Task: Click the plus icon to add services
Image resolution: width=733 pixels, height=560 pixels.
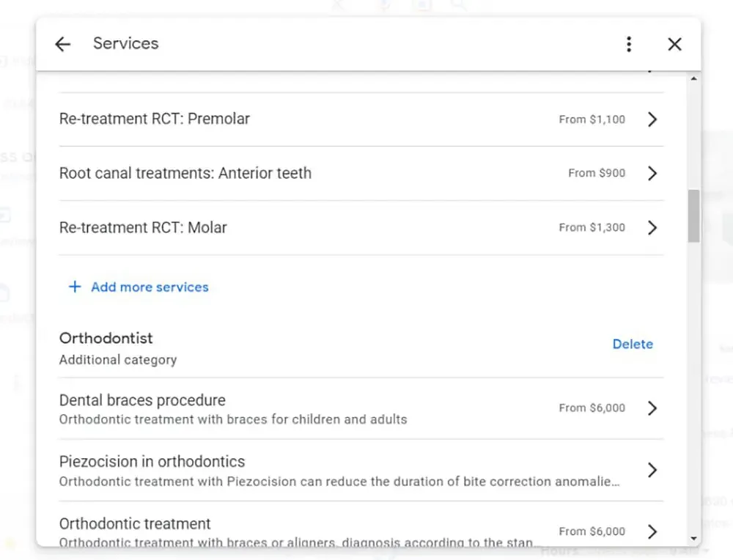Action: pyautogui.click(x=74, y=287)
